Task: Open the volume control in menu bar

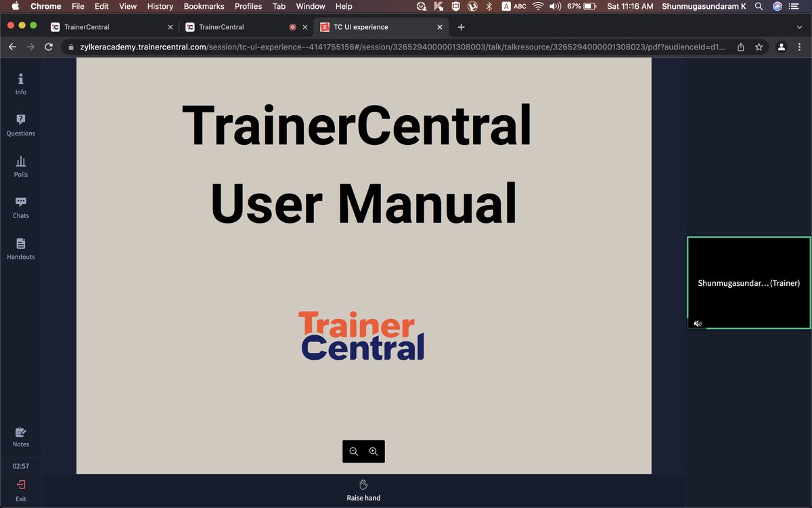Action: coord(556,6)
